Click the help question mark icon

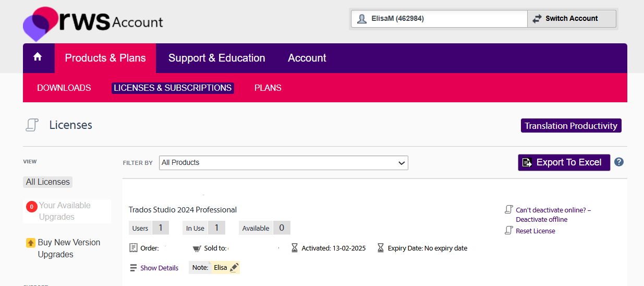619,162
